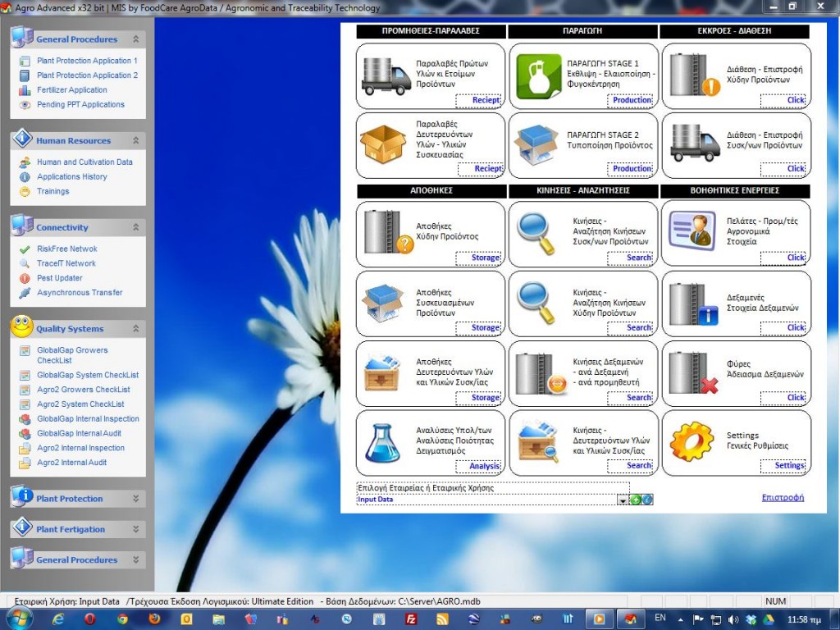Click the tank with red X emptying icon
The image size is (840, 630).
tap(694, 373)
